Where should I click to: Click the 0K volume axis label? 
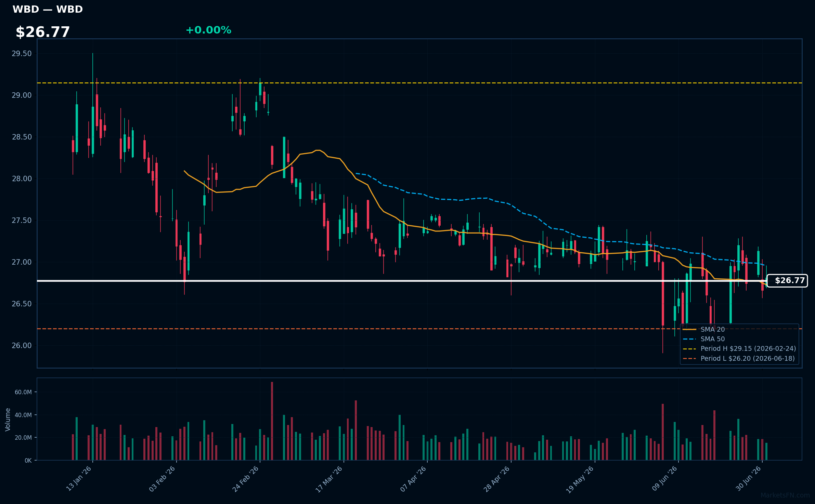(x=28, y=460)
